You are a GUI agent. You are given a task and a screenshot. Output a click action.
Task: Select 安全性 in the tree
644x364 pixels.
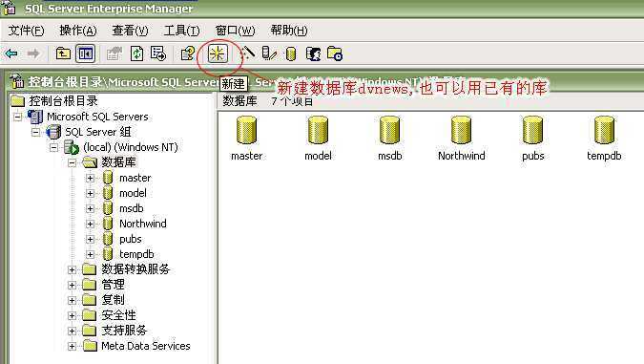118,315
